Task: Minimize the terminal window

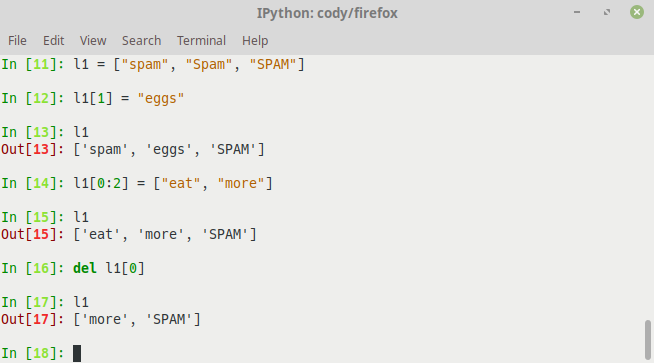Action: pyautogui.click(x=577, y=12)
